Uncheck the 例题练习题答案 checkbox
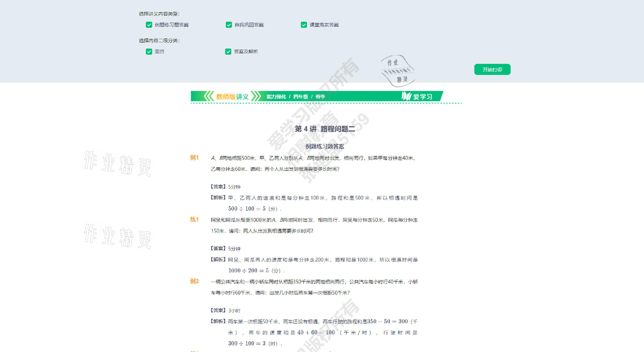 [x=149, y=25]
